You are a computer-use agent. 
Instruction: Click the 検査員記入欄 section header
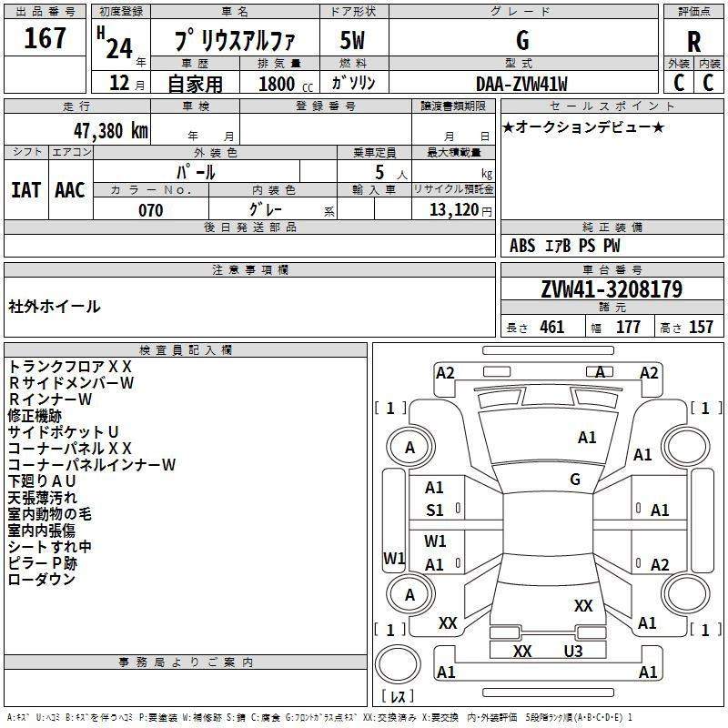tap(186, 350)
